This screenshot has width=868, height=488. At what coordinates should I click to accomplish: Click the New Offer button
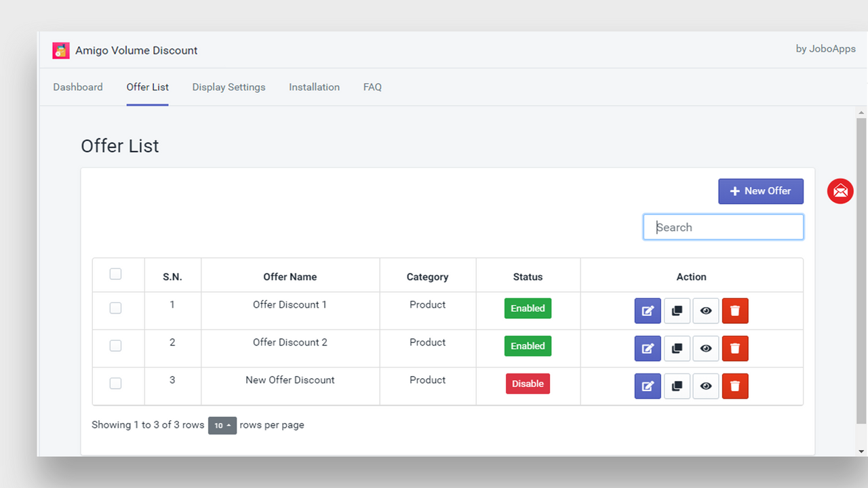760,191
